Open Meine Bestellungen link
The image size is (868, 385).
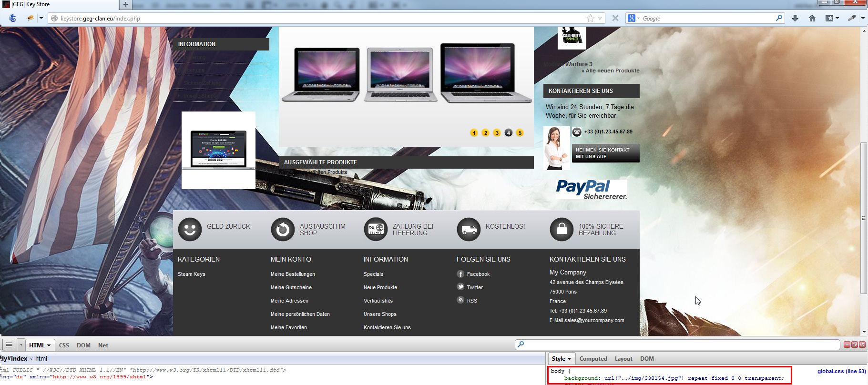(293, 274)
